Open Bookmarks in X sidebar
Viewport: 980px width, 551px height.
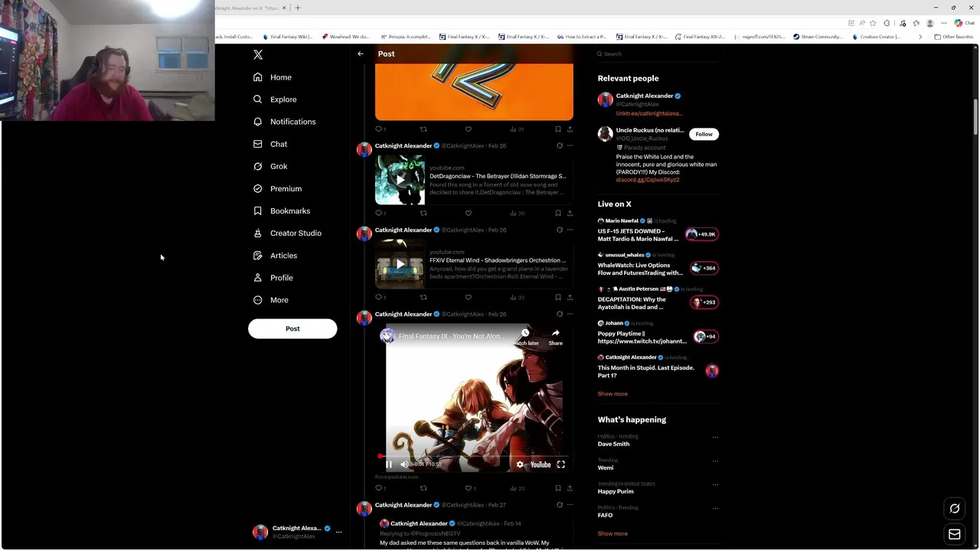pyautogui.click(x=282, y=210)
